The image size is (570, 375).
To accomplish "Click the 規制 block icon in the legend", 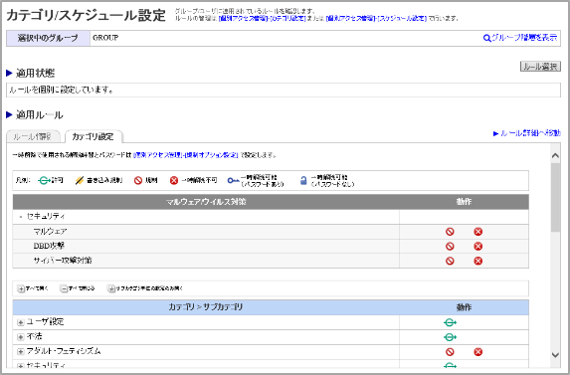I will tap(138, 180).
